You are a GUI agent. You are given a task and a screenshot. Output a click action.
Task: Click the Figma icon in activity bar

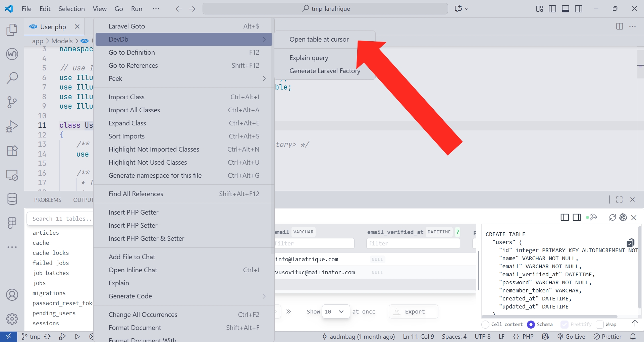[12, 223]
